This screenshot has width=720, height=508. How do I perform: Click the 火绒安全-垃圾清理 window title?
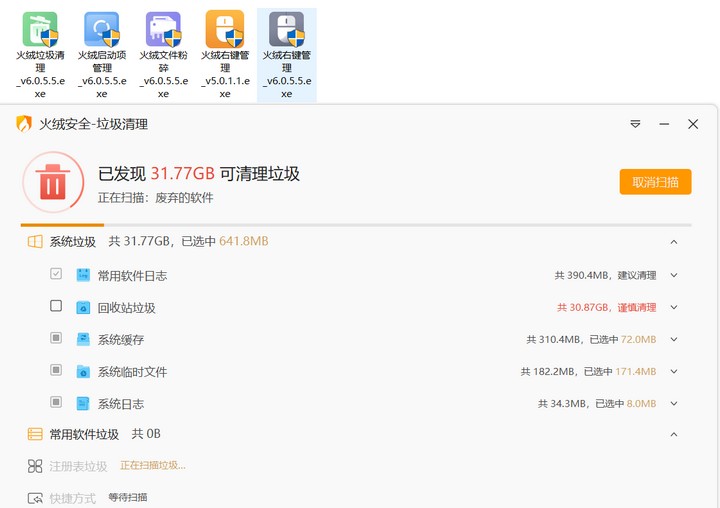[93, 124]
